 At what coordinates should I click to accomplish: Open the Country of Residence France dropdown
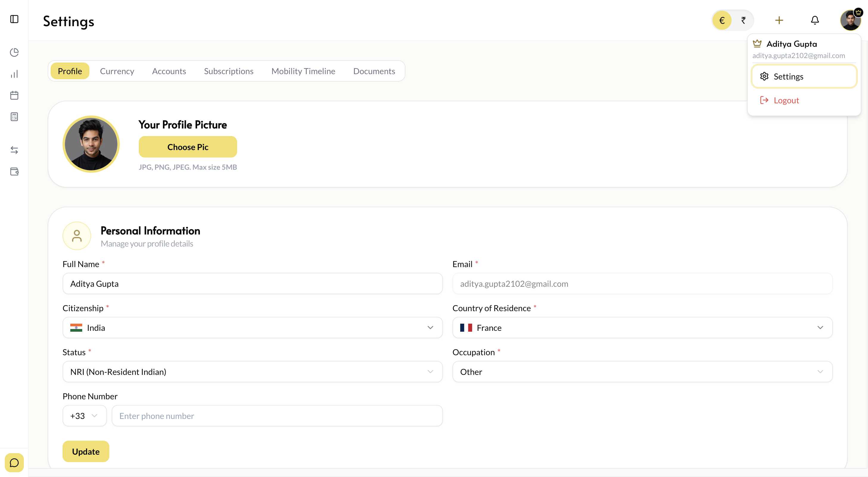tap(642, 328)
